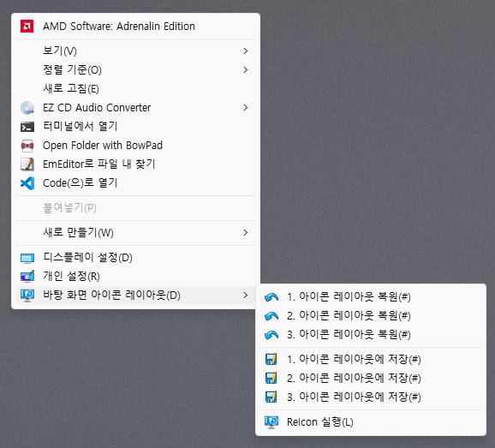Click the blue VS Code icon
This screenshot has width=495, height=448.
(27, 183)
